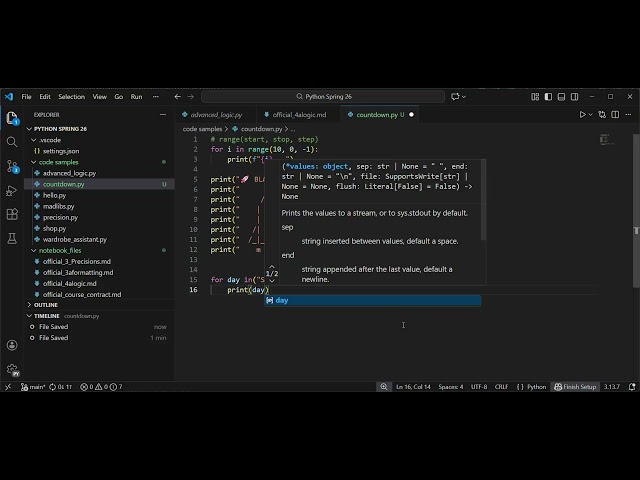The width and height of the screenshot is (640, 480).
Task: Open the Edit menu
Action: coord(45,97)
